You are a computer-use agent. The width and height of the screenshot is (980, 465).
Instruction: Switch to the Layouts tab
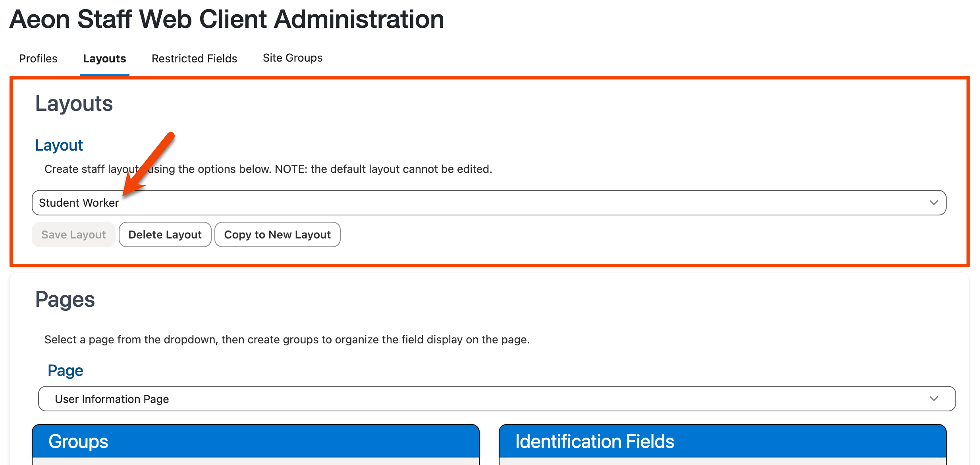(104, 58)
